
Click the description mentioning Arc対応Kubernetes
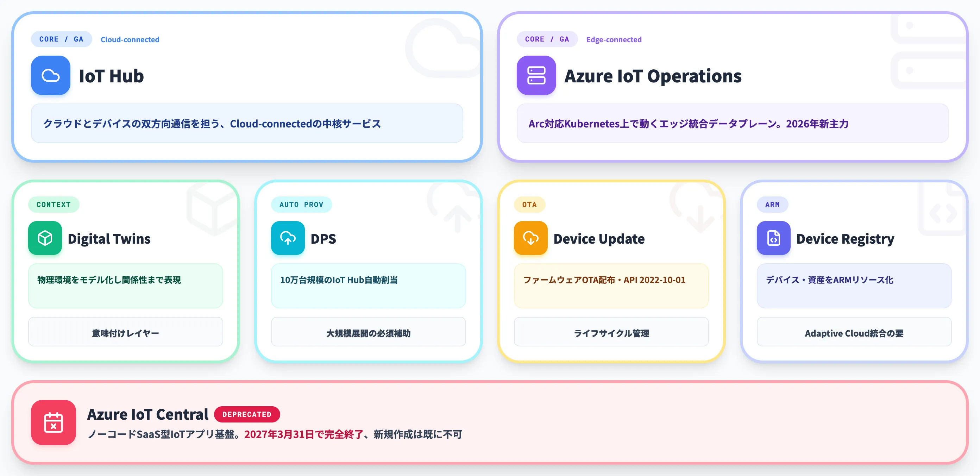[688, 124]
